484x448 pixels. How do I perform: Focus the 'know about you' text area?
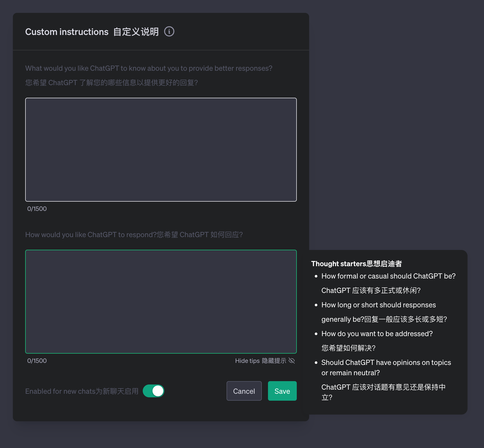tap(161, 150)
